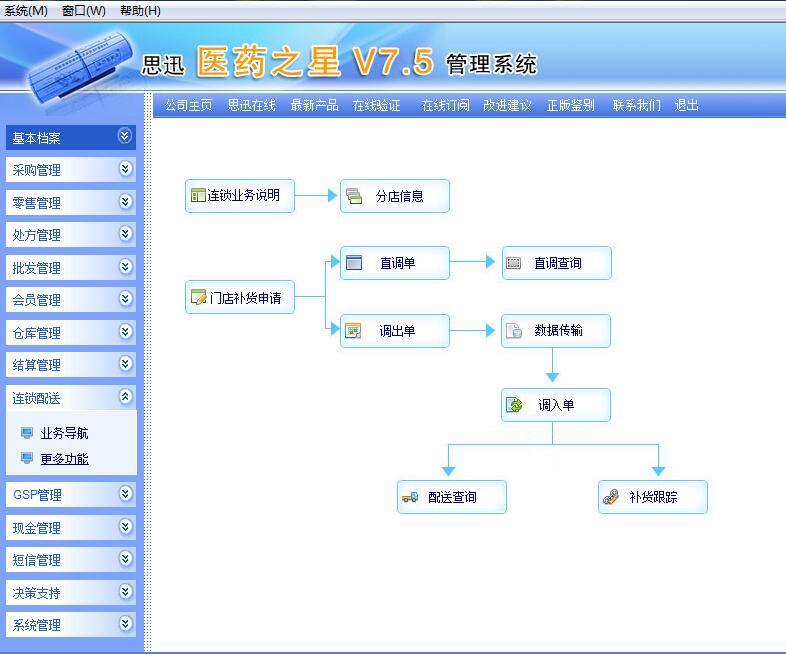Viewport: 786px width, 654px height.
Task: Open the 分店信息 flow label
Action: [400, 196]
